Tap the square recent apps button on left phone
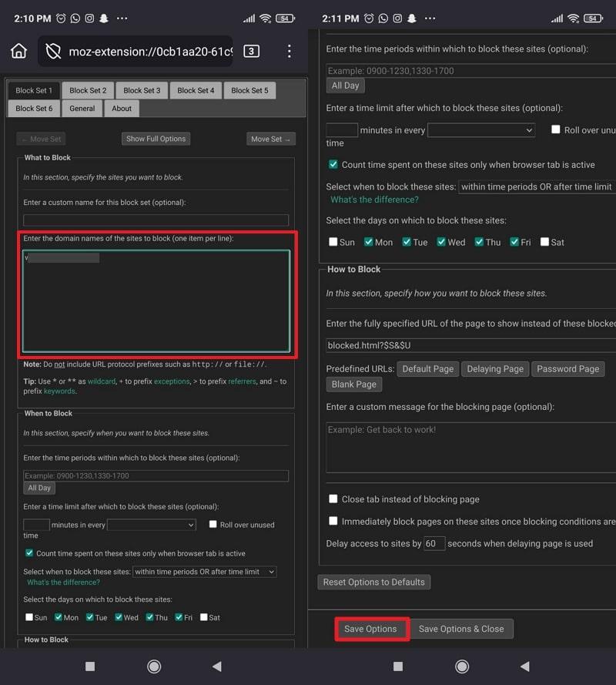 90,666
